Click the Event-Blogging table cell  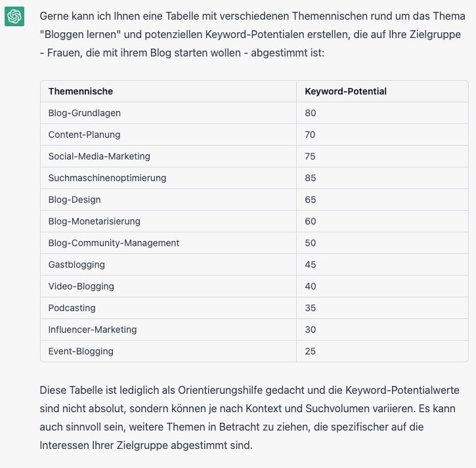pos(81,351)
